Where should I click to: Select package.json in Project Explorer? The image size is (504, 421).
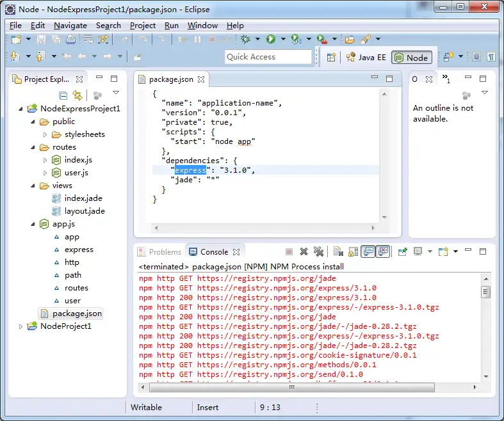click(x=71, y=314)
